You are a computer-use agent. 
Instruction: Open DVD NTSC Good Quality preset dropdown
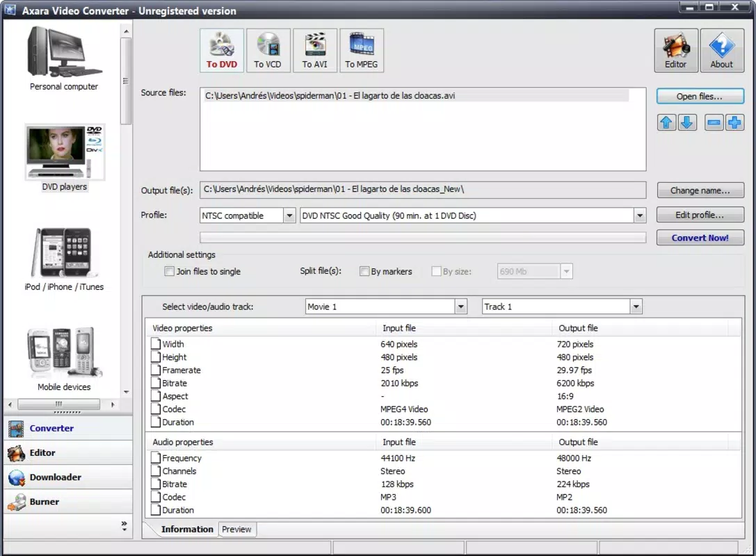tap(640, 215)
